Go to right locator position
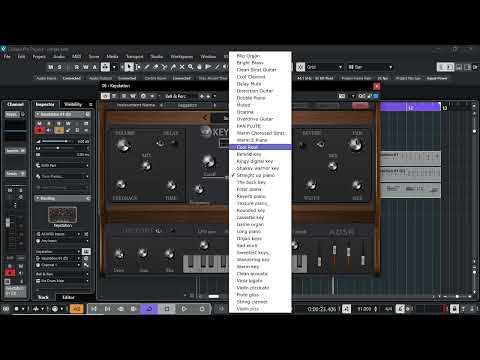 coord(107,309)
